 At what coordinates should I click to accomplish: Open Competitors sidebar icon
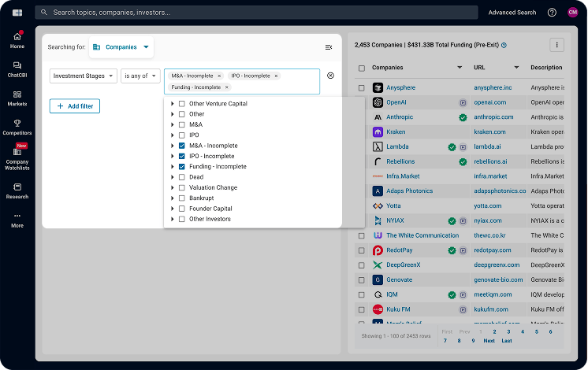17,127
